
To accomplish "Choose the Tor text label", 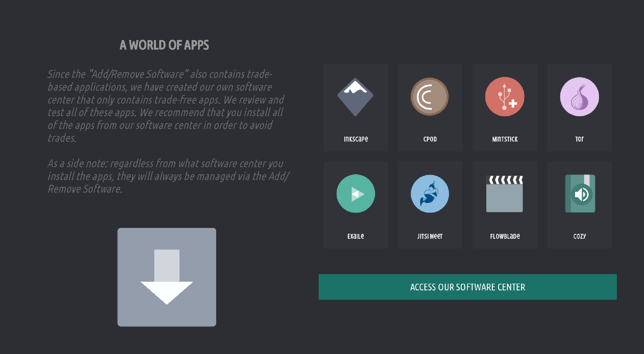I will pos(579,139).
